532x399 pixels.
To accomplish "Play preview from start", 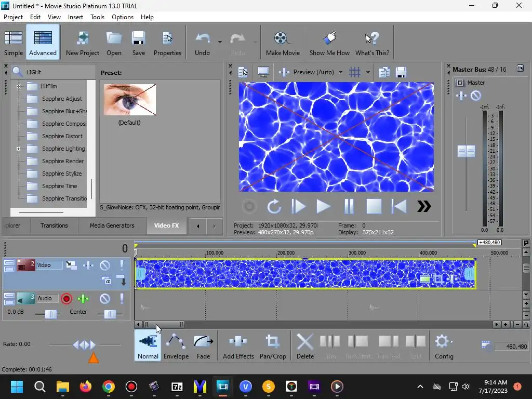I will click(299, 206).
